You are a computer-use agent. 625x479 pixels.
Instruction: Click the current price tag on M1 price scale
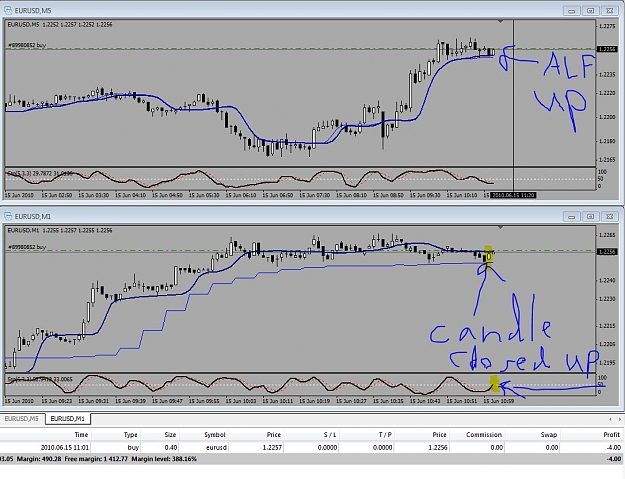(607, 251)
